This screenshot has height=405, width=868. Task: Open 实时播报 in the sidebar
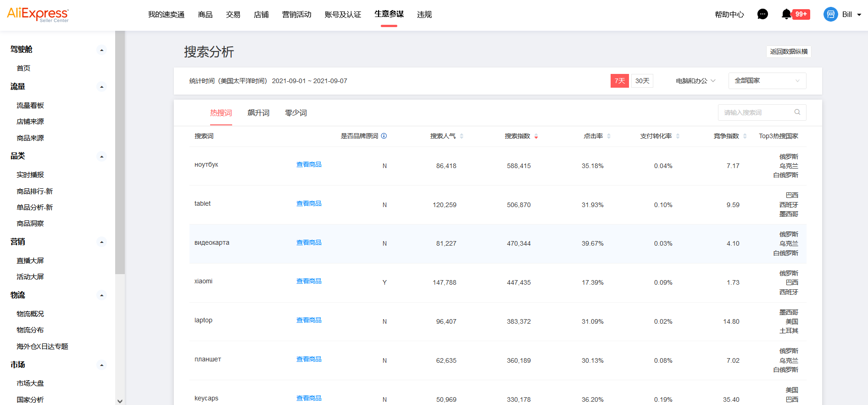tap(30, 175)
